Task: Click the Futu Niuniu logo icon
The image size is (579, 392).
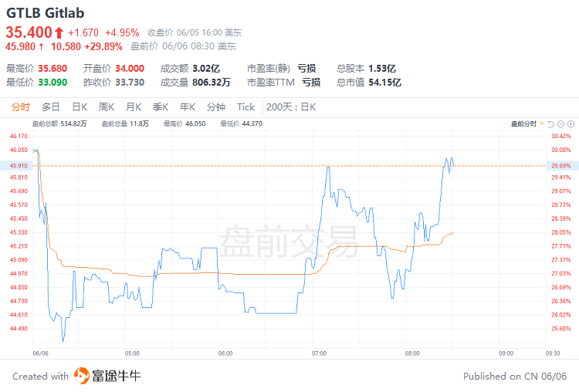Action: click(x=81, y=376)
